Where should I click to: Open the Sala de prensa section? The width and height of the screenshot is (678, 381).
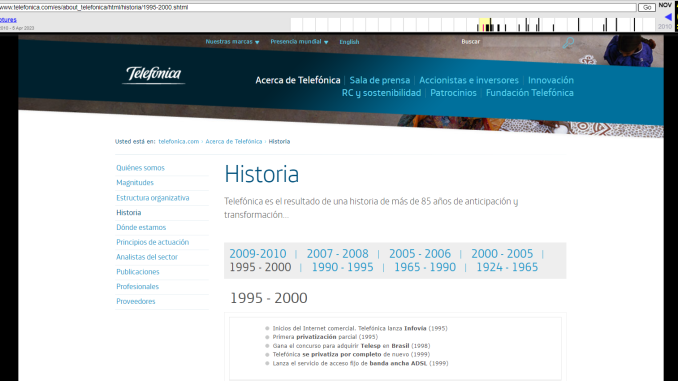pos(380,80)
